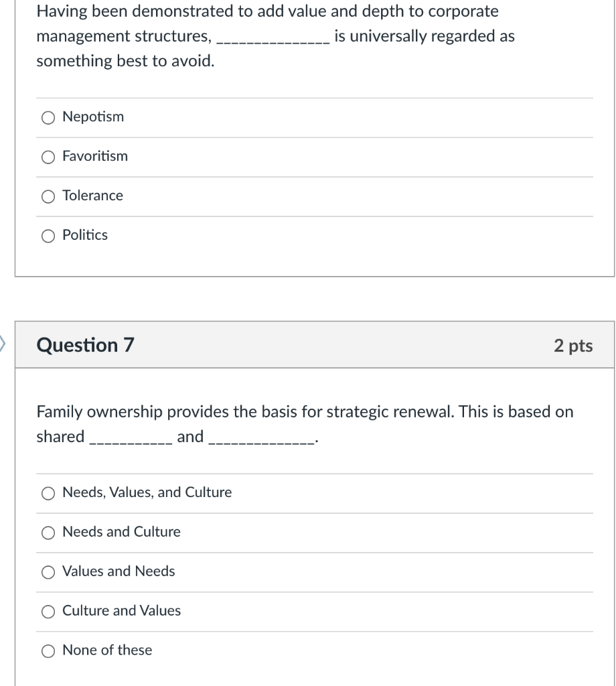Pick the "Values and Needs" radio button
The image size is (616, 686).
48,572
